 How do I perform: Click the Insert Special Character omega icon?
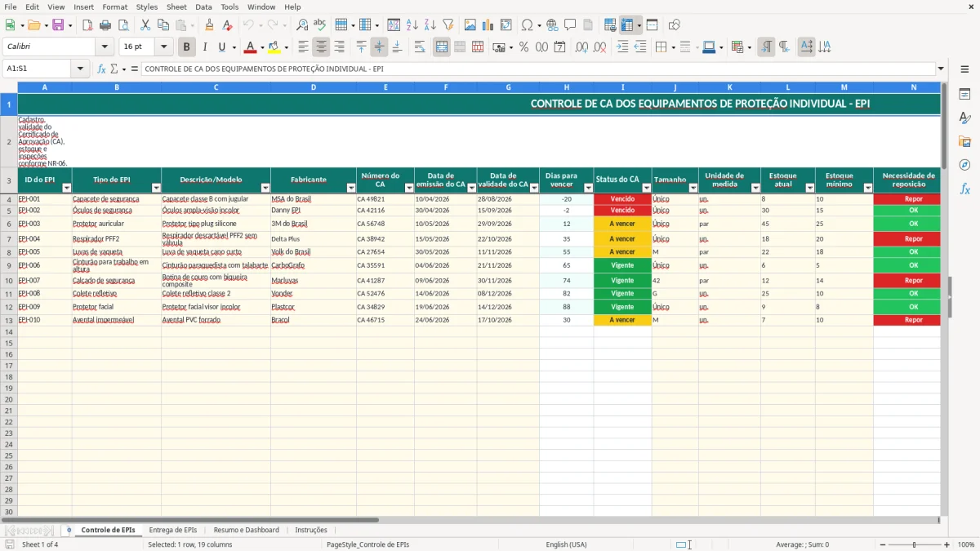point(528,25)
